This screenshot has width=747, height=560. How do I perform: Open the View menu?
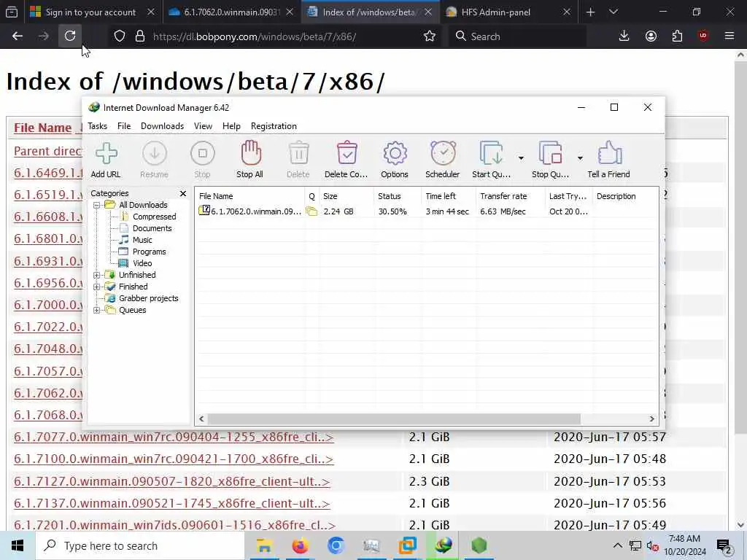[x=203, y=126]
